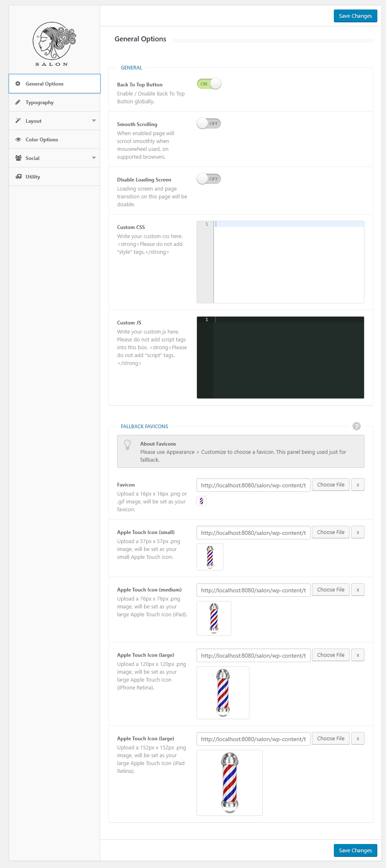Click the lightbulb icon in About Favicons

[x=127, y=444]
